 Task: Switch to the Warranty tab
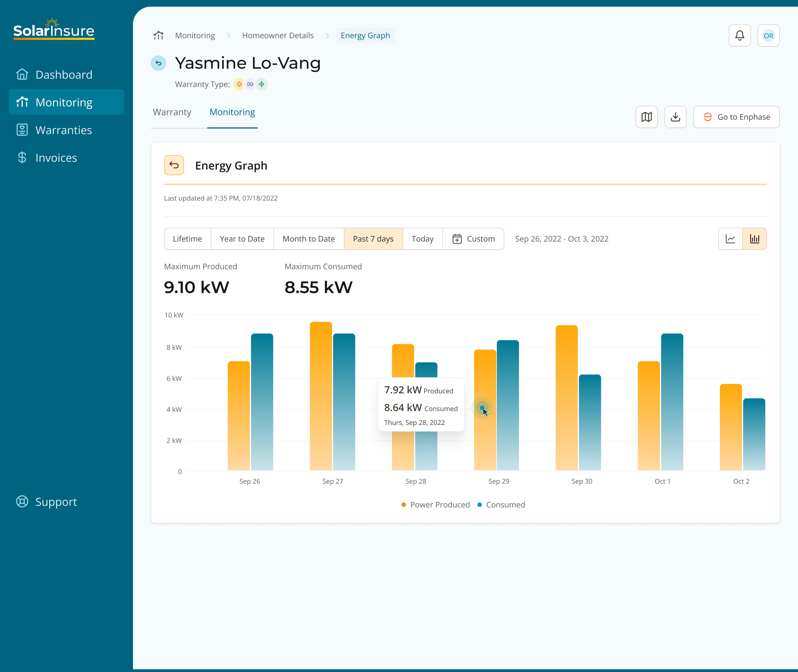[172, 112]
